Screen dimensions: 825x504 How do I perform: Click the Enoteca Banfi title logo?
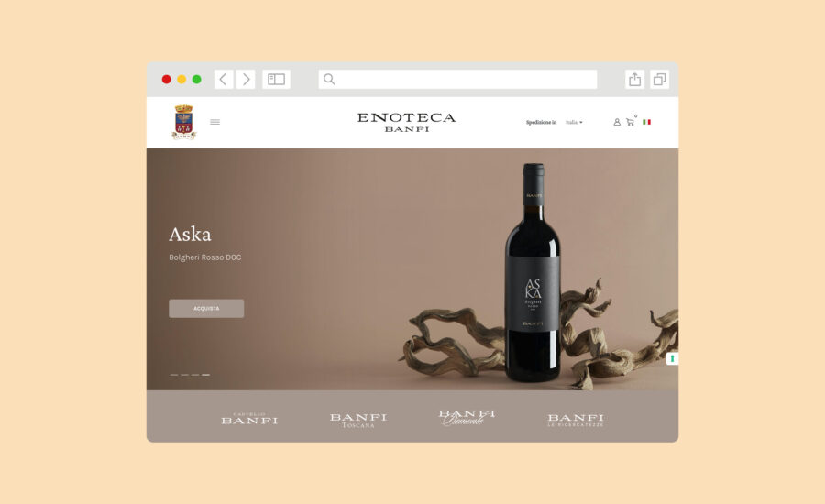(x=407, y=122)
